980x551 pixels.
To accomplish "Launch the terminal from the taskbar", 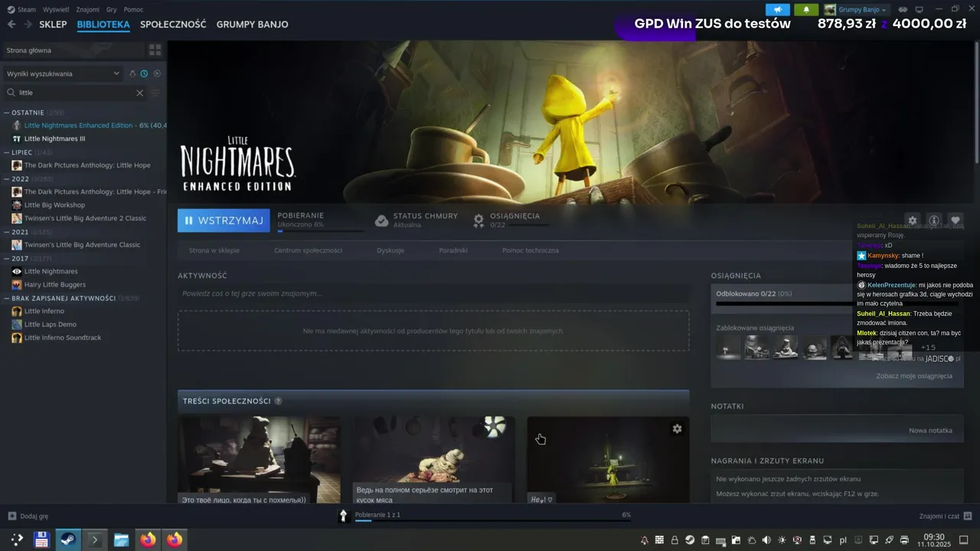I will (x=95, y=540).
